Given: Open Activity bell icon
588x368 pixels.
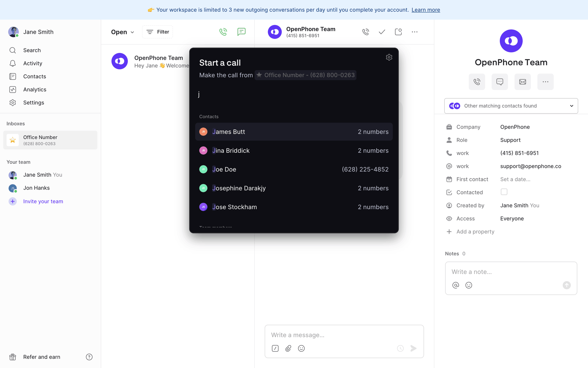Looking at the screenshot, I should tap(13, 63).
